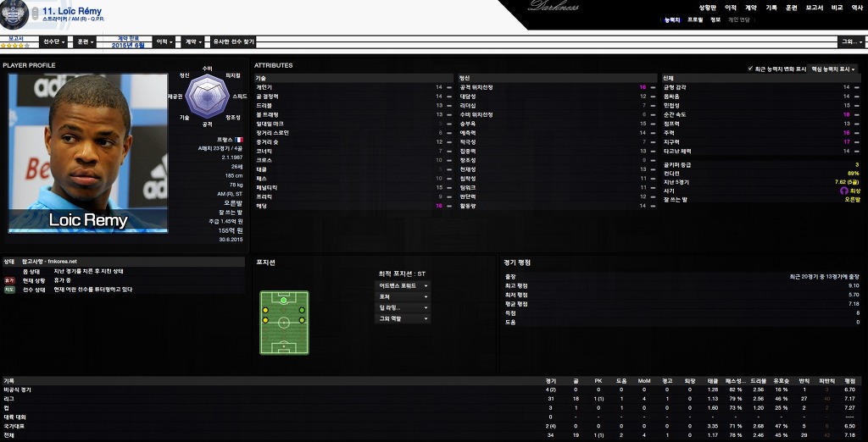Open the 훈련 dropdown in toolbar
Image resolution: width=868 pixels, height=442 pixels.
86,42
